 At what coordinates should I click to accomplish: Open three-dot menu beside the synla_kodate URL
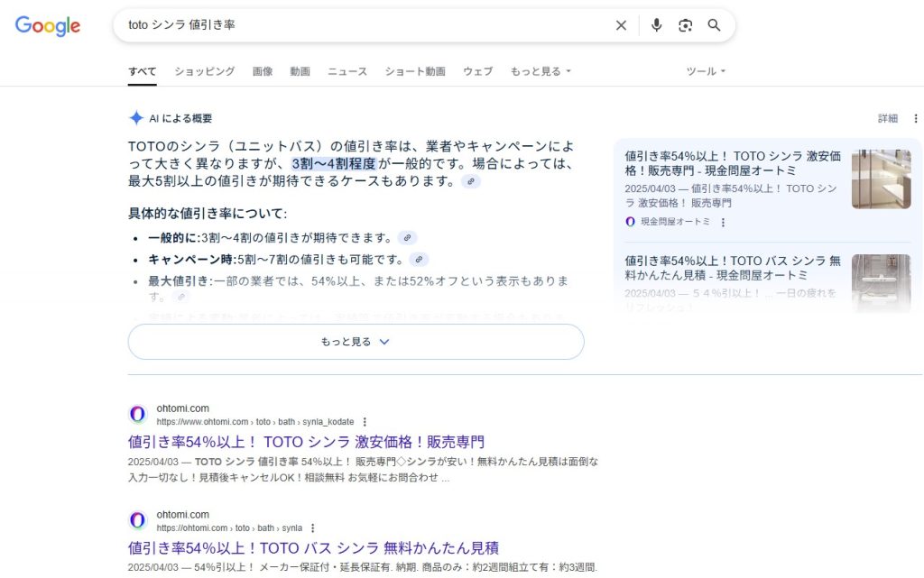tap(365, 422)
